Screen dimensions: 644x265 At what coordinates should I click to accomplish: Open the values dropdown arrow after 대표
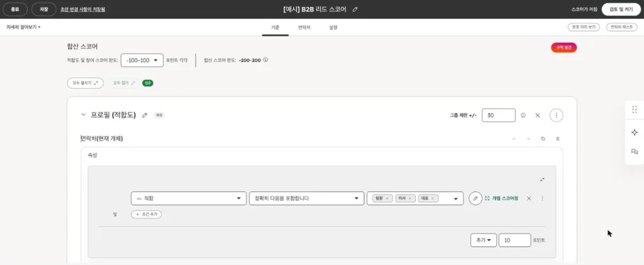[455, 198]
